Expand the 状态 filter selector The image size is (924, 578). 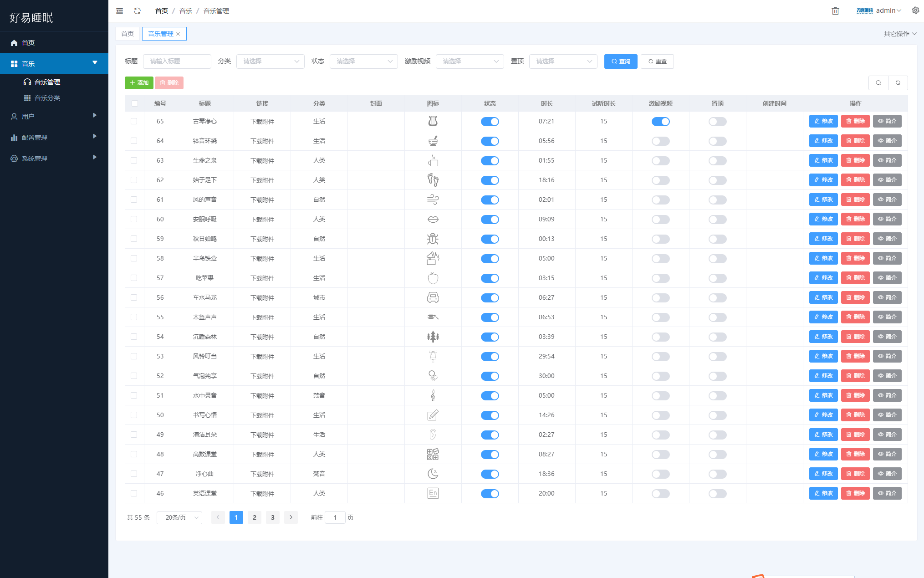(x=363, y=61)
